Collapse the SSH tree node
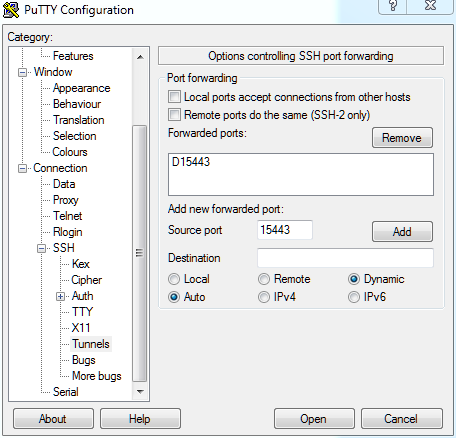The width and height of the screenshot is (456, 438). click(41, 248)
